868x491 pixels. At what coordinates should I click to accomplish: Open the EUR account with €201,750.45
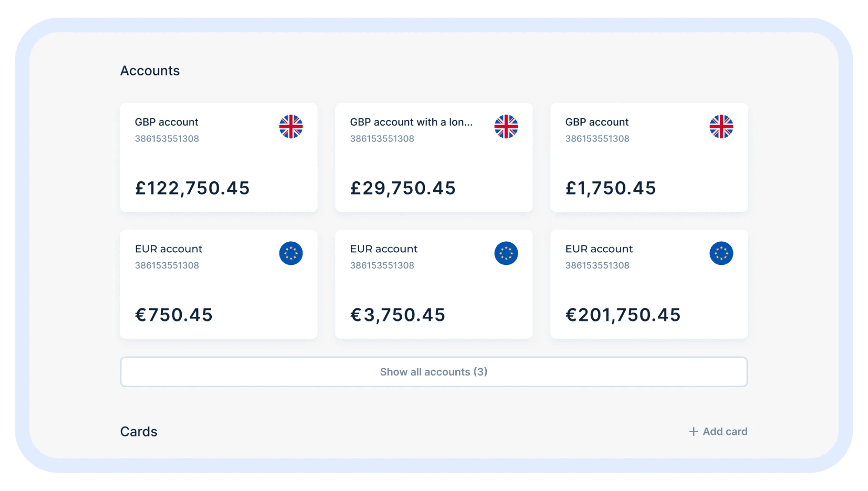click(649, 284)
